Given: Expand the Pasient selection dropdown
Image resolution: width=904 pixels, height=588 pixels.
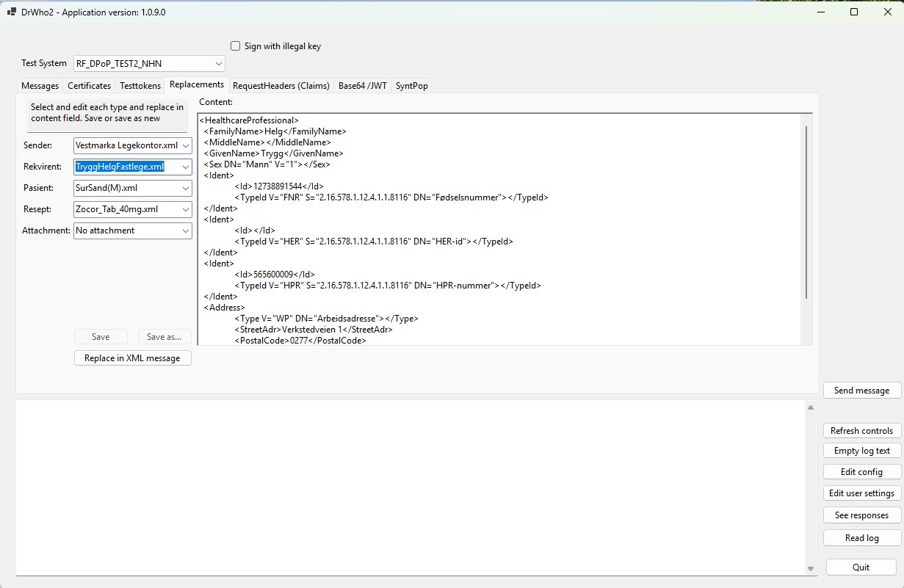Looking at the screenshot, I should point(185,189).
